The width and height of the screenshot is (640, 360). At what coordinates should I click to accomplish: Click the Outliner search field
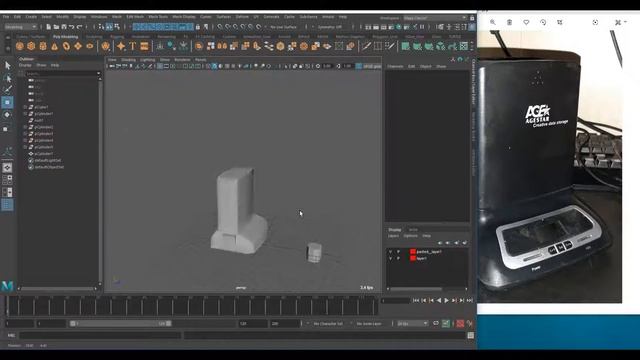(62, 74)
